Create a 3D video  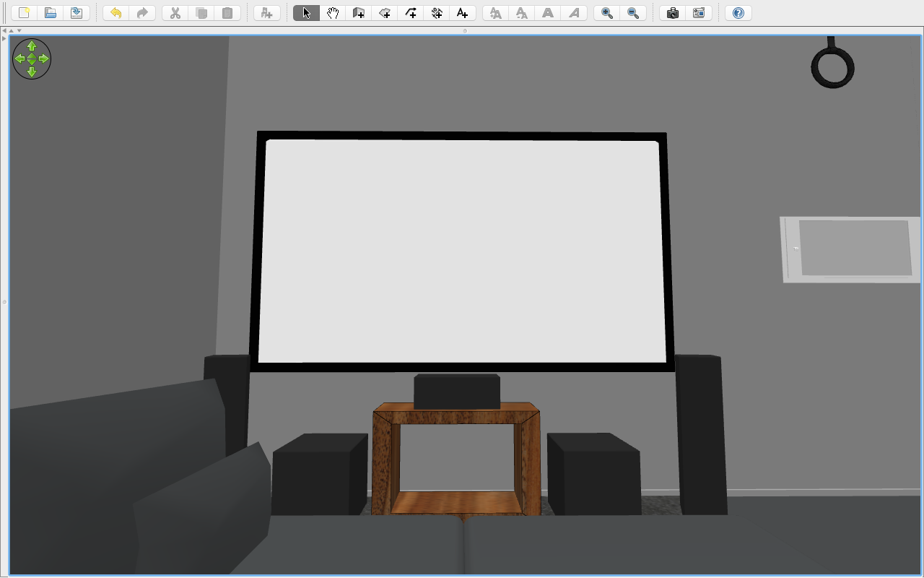[x=699, y=13]
